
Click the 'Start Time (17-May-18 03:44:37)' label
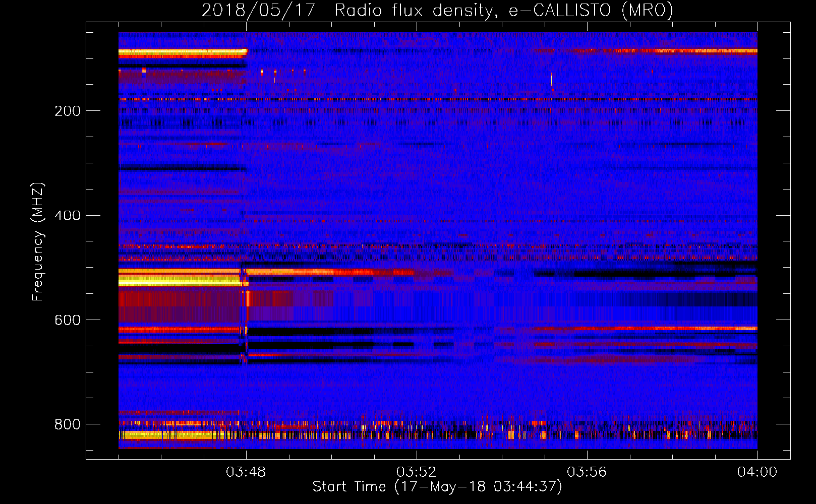click(437, 487)
